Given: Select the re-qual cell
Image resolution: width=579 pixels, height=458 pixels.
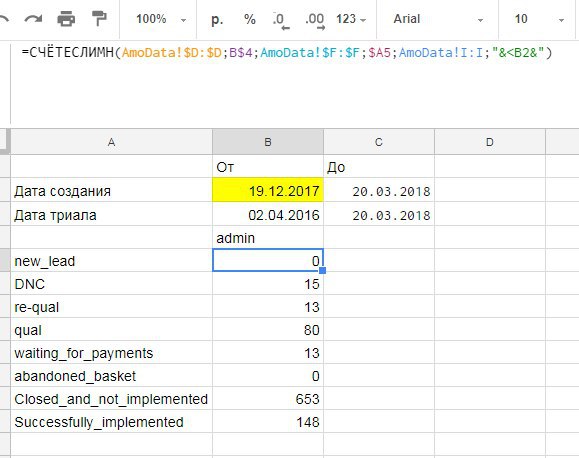Looking at the screenshot, I should pyautogui.click(x=112, y=307).
